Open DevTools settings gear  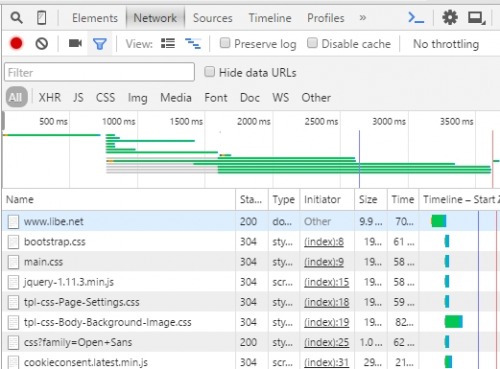pos(450,17)
